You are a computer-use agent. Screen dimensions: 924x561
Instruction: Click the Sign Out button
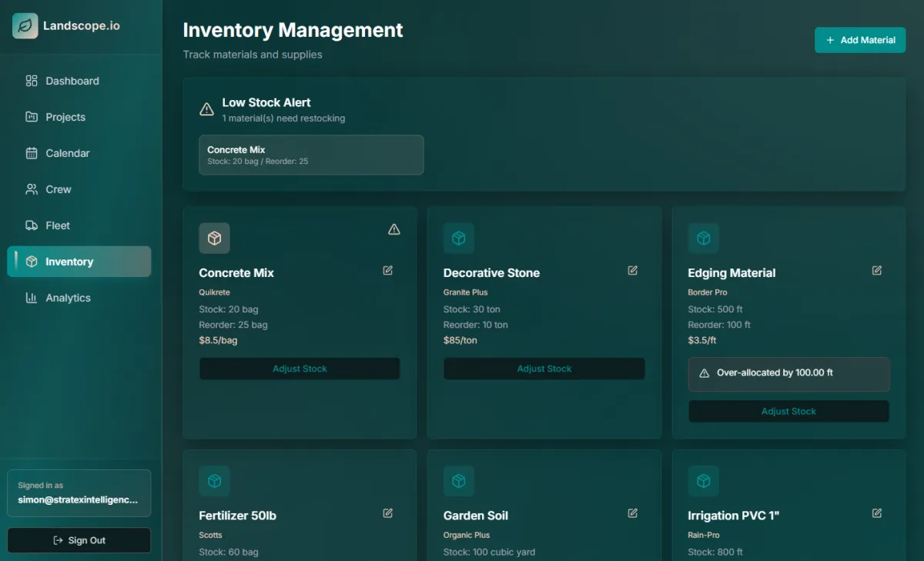[79, 540]
